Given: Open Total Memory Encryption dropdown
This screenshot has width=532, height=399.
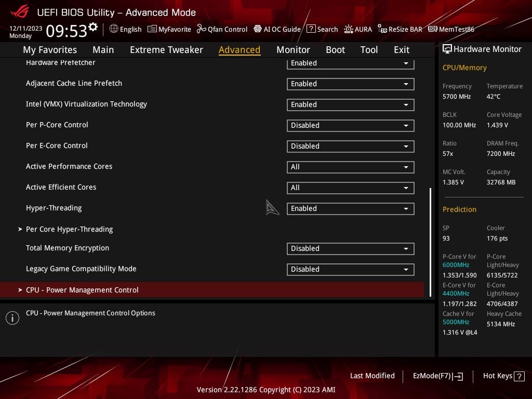Looking at the screenshot, I should click(350, 249).
